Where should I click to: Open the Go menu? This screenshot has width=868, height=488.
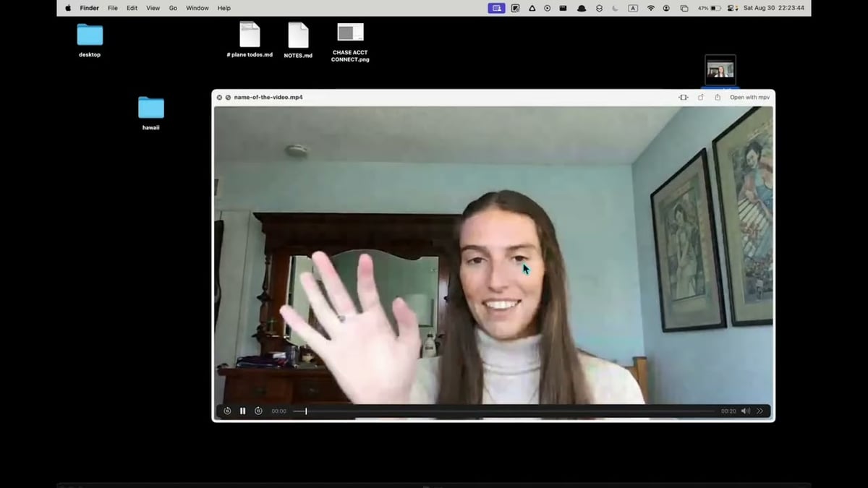[173, 8]
